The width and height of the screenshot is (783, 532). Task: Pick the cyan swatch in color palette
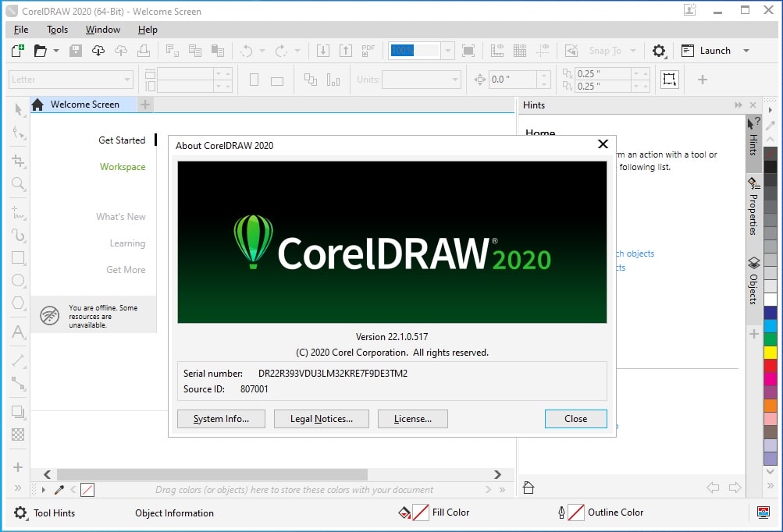(x=771, y=325)
